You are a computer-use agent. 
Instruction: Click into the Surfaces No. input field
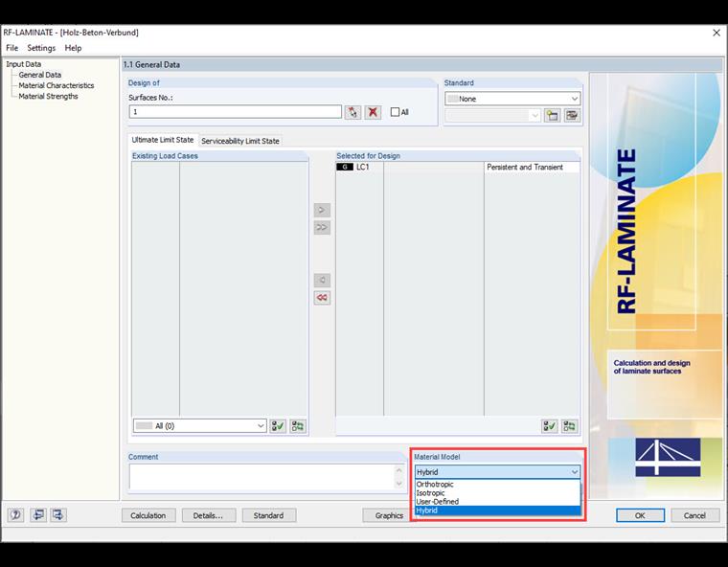[x=236, y=112]
